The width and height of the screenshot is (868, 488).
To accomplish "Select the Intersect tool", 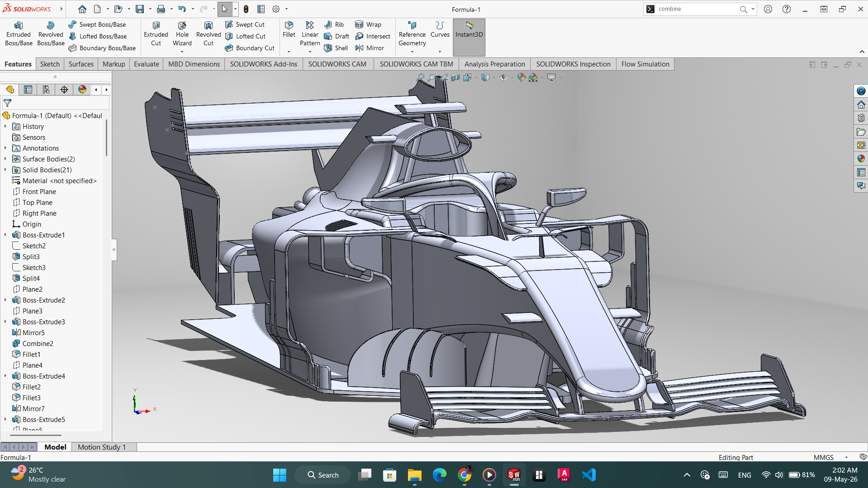I will coord(373,36).
